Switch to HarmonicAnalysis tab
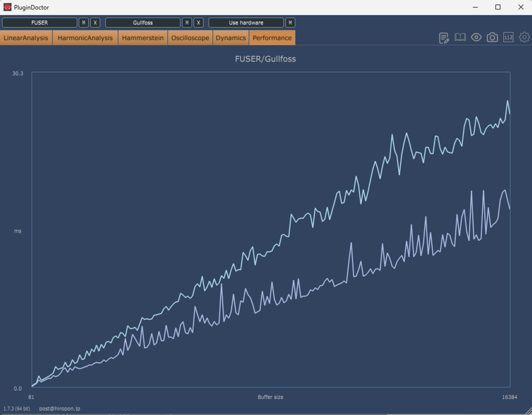The image size is (532, 415). coord(85,37)
